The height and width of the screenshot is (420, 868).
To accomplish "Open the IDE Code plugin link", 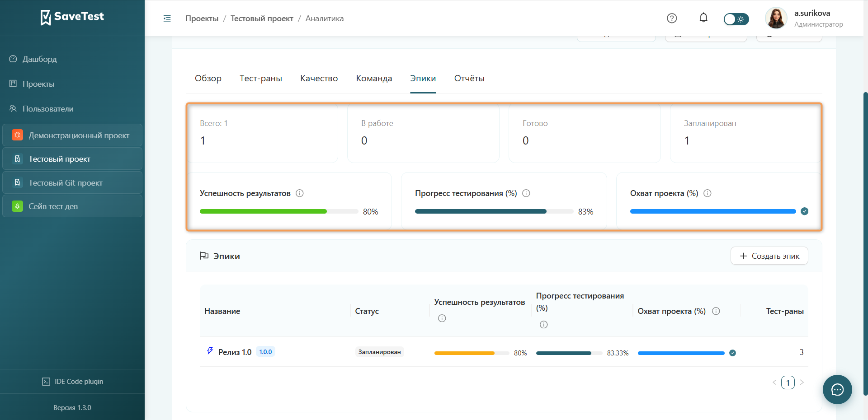I will (x=72, y=382).
